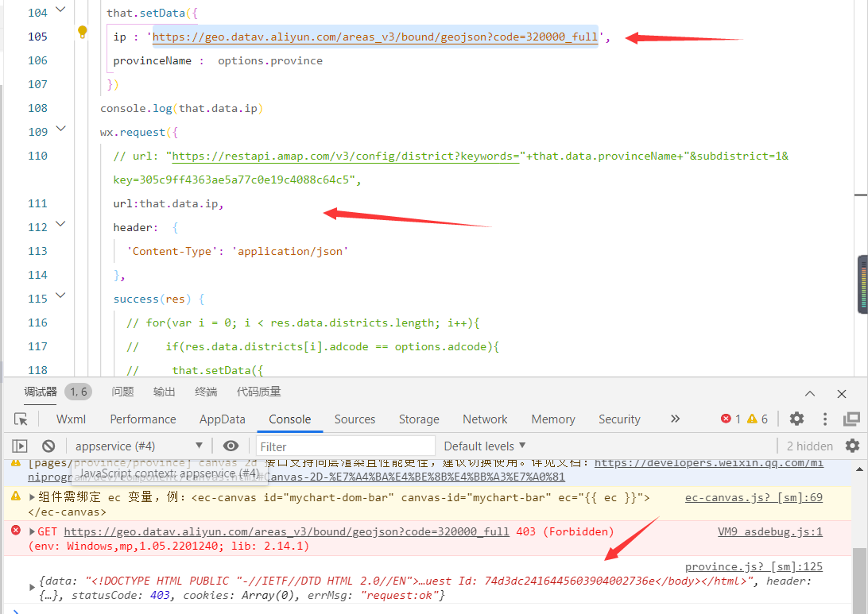Click the geo.datav.aliyun.com URL in the error
Image resolution: width=868 pixels, height=614 pixels.
point(286,531)
